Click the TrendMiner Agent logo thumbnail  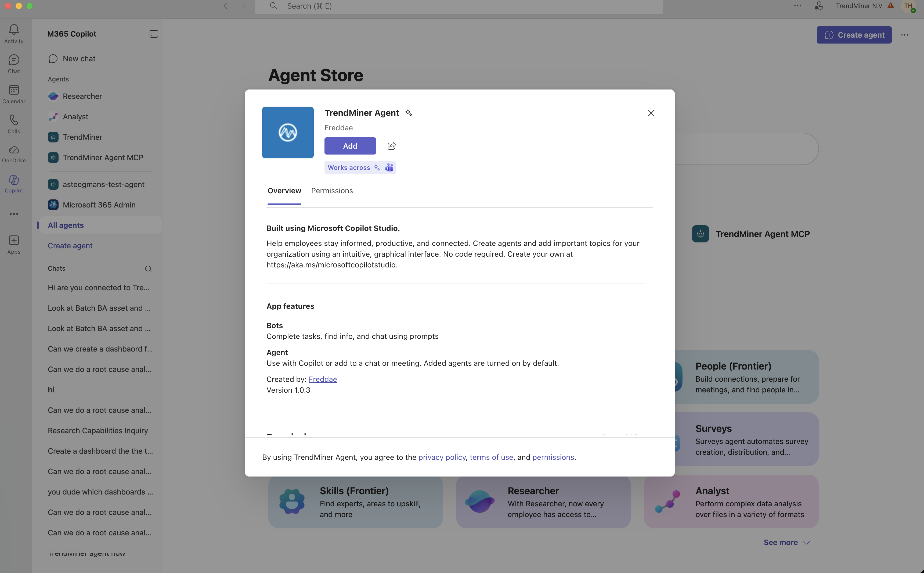[288, 133]
